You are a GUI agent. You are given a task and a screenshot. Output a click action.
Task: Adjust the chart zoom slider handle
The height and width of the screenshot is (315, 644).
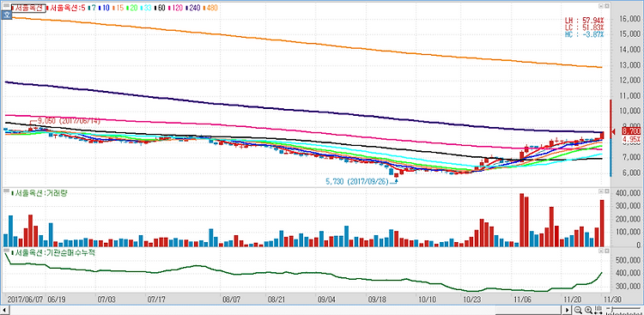point(612,310)
